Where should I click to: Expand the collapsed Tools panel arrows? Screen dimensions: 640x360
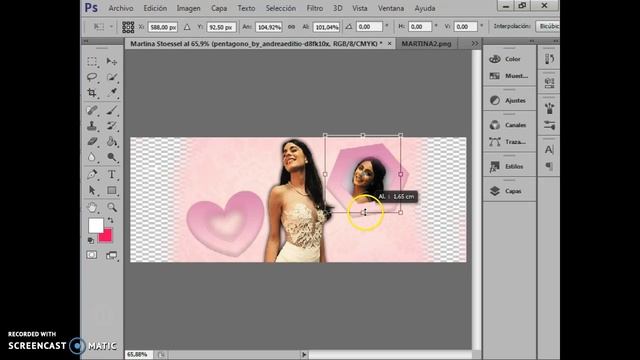(x=86, y=41)
